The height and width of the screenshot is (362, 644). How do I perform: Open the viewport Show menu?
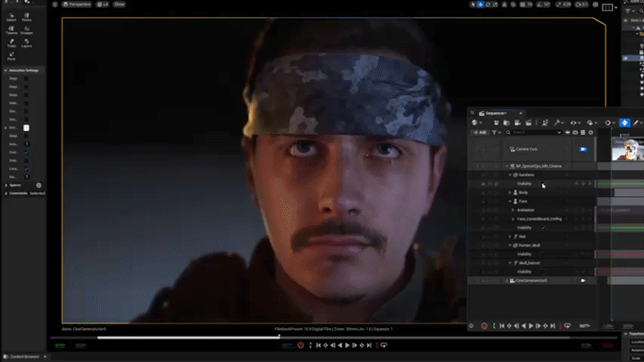(119, 5)
